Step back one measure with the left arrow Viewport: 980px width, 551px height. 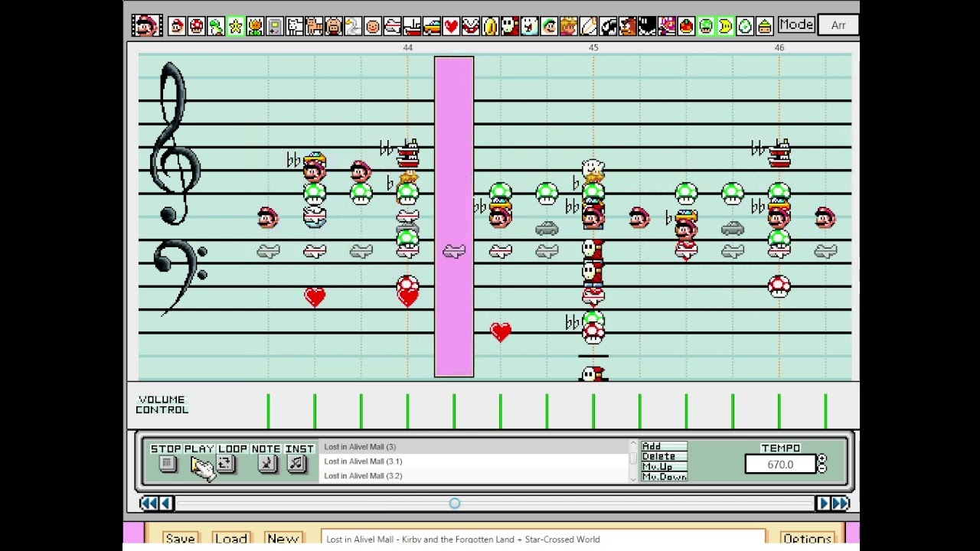[x=166, y=503]
